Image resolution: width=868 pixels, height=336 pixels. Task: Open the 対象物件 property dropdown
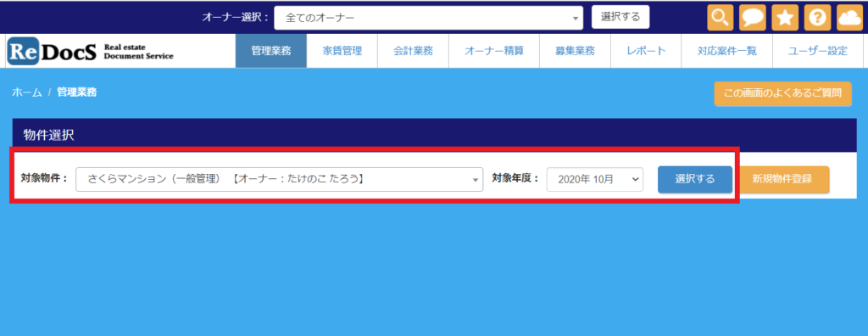click(x=280, y=180)
